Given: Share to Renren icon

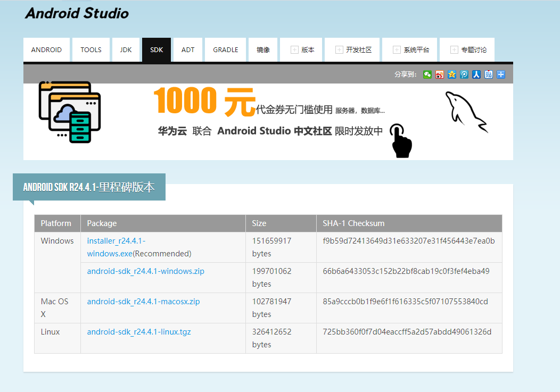Looking at the screenshot, I should 476,74.
